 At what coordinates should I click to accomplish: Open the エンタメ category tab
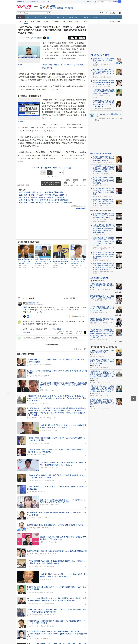coord(47,21)
